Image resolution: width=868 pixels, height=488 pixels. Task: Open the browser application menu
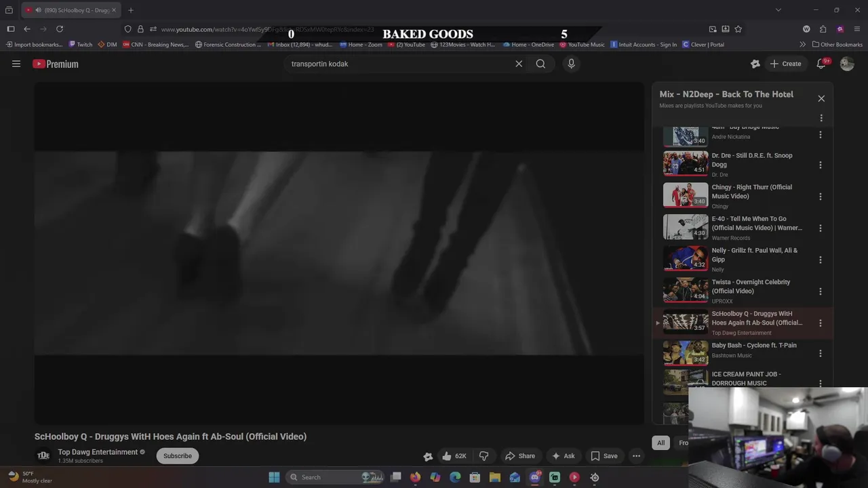(x=858, y=29)
